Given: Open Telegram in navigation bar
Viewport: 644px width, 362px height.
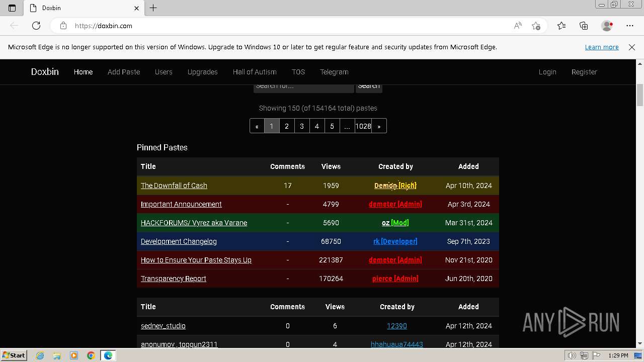Looking at the screenshot, I should pyautogui.click(x=334, y=72).
